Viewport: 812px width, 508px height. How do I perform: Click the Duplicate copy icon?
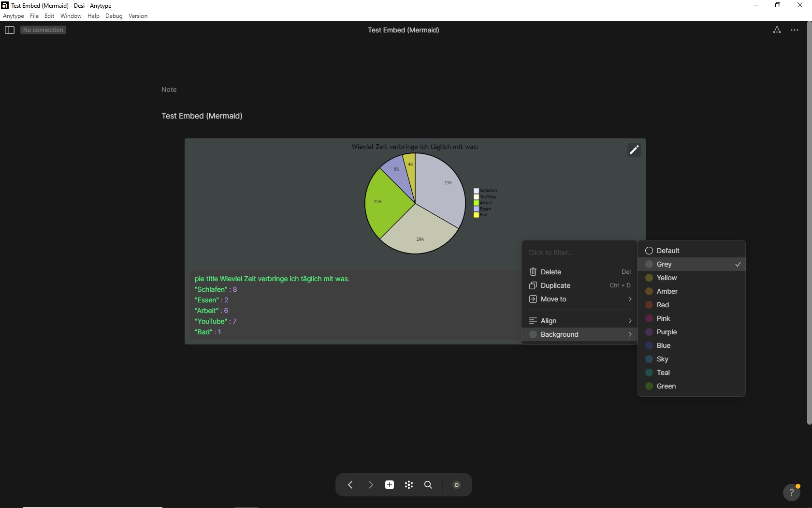click(x=533, y=285)
